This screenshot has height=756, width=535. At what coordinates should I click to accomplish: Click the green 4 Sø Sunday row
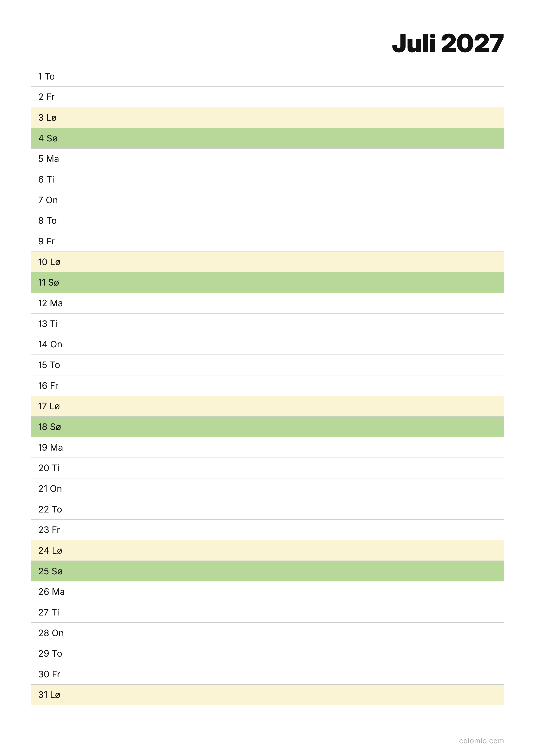click(x=267, y=138)
